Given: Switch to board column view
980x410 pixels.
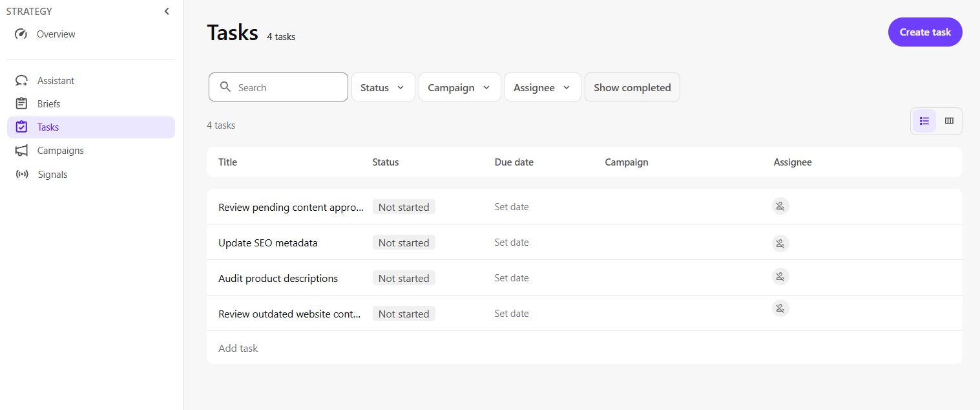Looking at the screenshot, I should (949, 121).
